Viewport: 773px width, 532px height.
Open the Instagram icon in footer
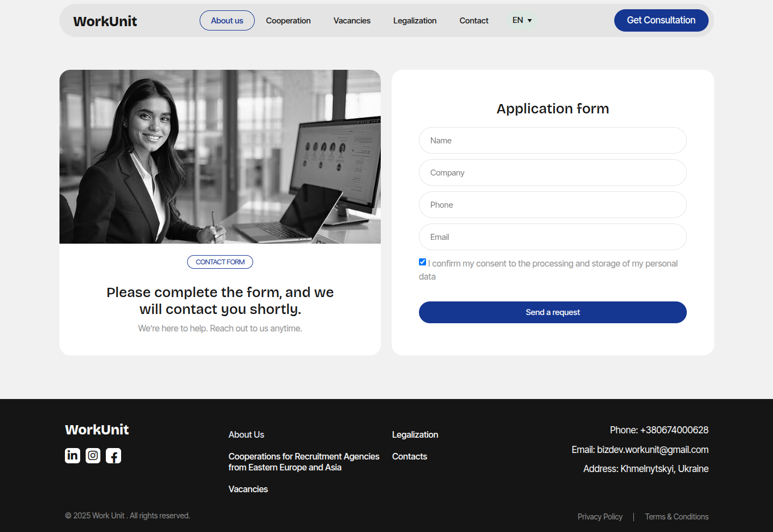pyautogui.click(x=93, y=455)
